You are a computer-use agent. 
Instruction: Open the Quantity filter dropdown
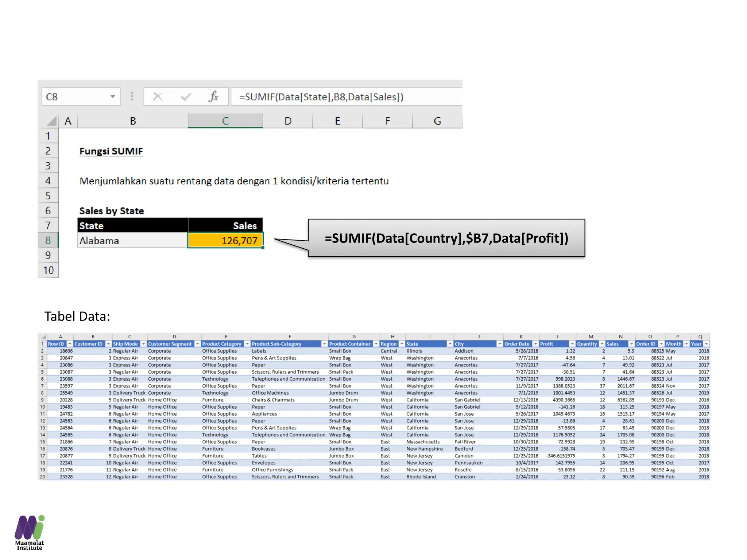coord(602,344)
